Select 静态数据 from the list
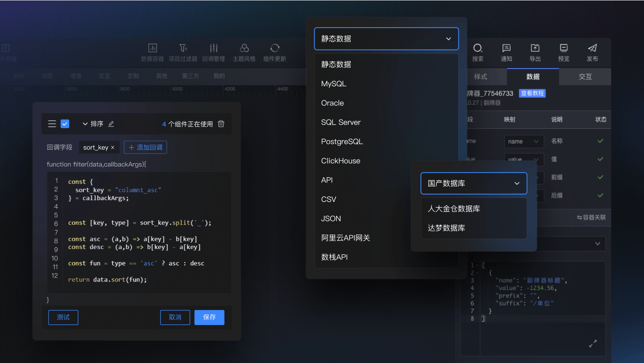Image resolution: width=644 pixels, height=363 pixels. 386,64
